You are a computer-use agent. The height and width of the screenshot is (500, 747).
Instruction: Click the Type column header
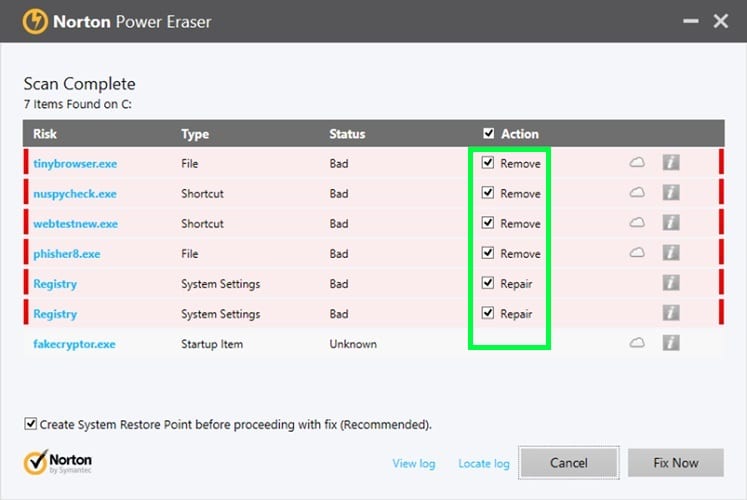click(195, 134)
